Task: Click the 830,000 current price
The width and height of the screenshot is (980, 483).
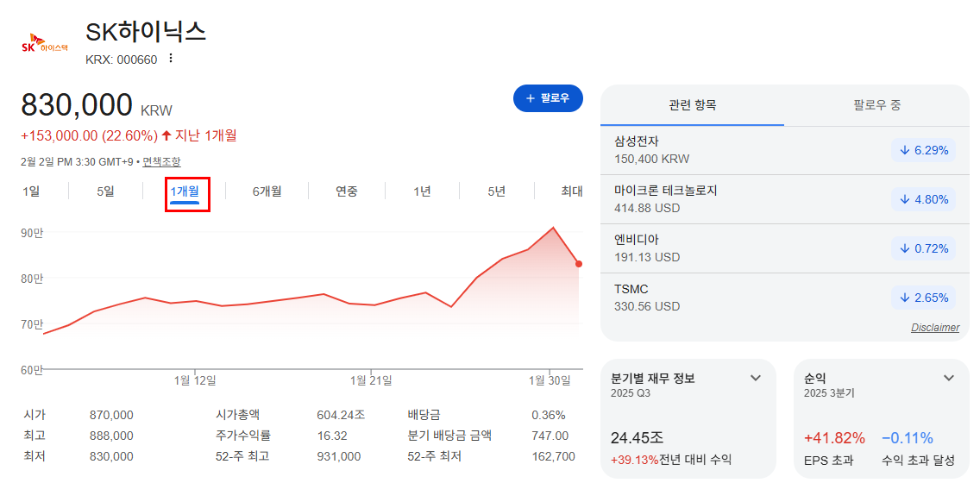Action: 77,105
